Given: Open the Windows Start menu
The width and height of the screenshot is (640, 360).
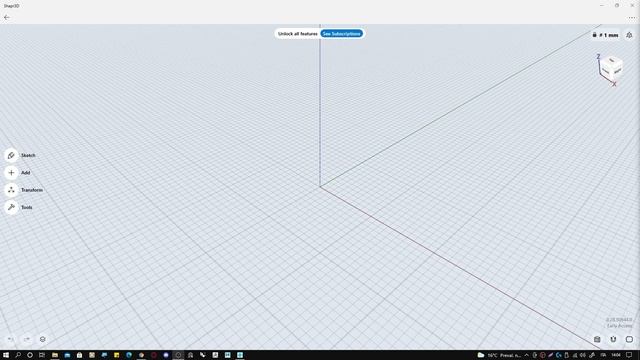Looking at the screenshot, I should click(6, 355).
